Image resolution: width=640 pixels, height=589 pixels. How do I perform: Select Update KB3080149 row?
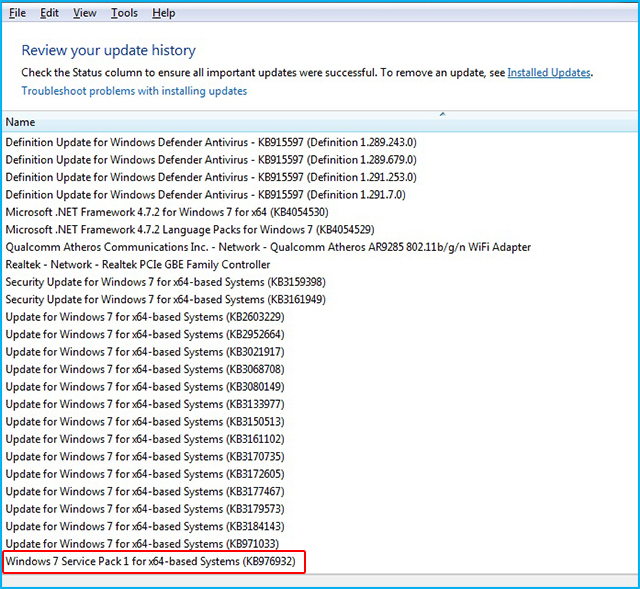(x=145, y=387)
